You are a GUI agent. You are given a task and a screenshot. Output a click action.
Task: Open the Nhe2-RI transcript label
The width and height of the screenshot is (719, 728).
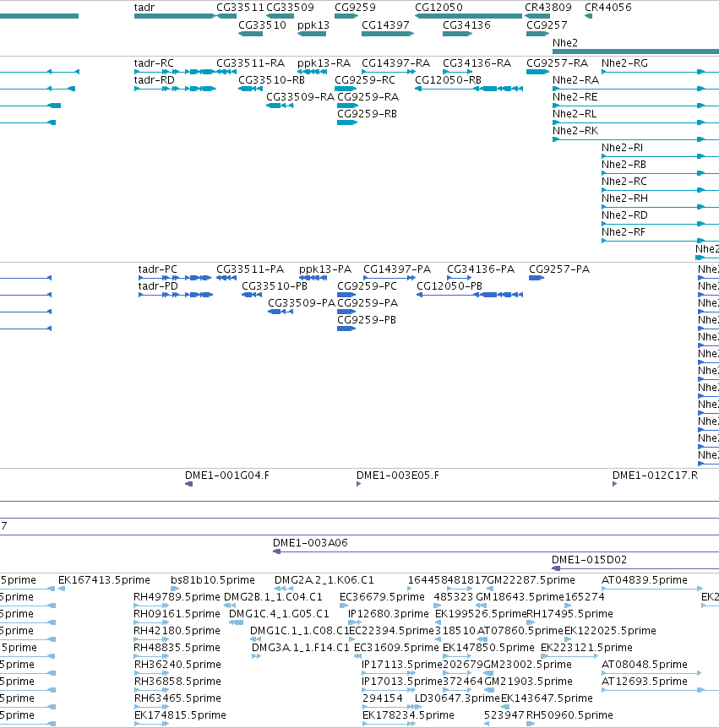[x=622, y=148]
